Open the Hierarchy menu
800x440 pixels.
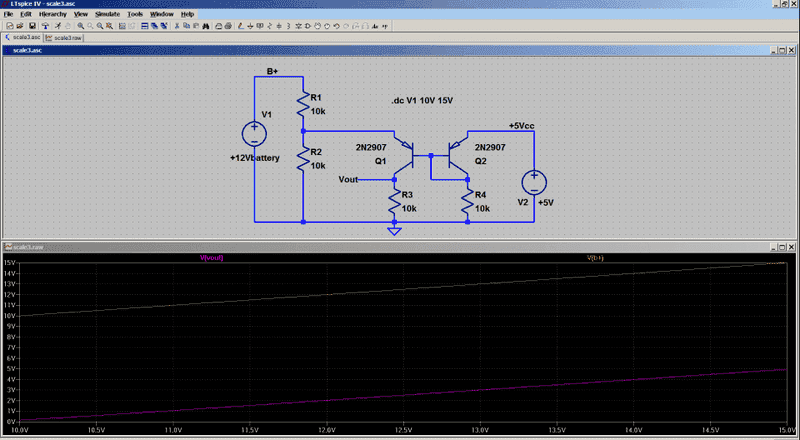(x=51, y=15)
